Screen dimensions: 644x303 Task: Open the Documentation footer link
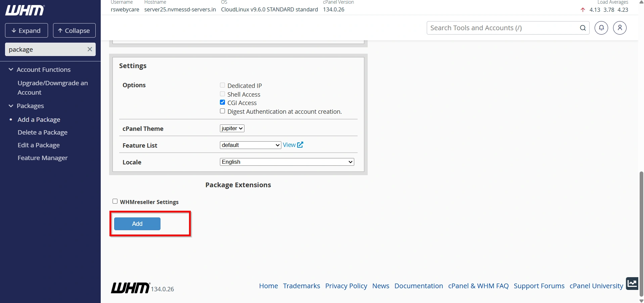tap(419, 286)
